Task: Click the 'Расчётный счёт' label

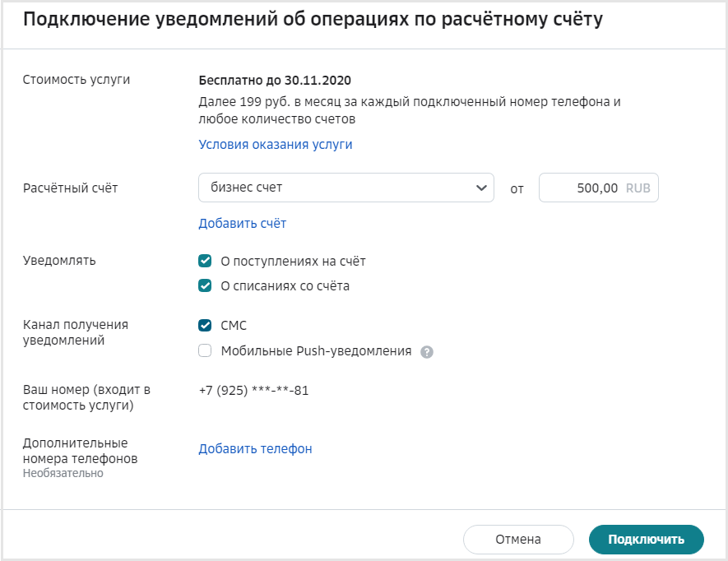Action: coord(70,188)
